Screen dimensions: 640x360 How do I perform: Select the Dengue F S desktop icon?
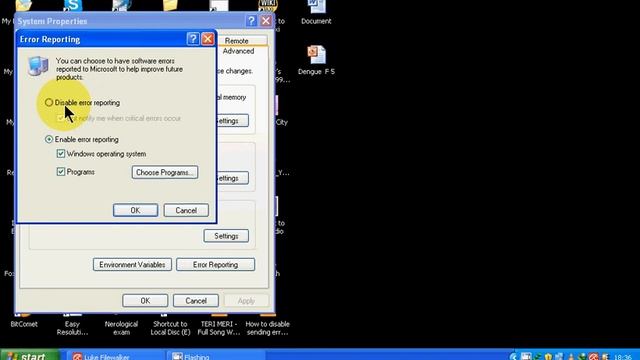[x=316, y=60]
